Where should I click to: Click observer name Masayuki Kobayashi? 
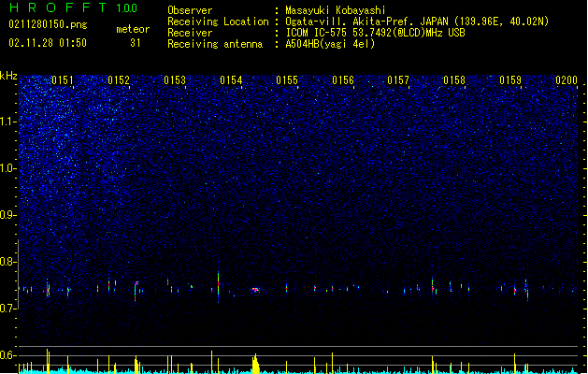(x=336, y=10)
